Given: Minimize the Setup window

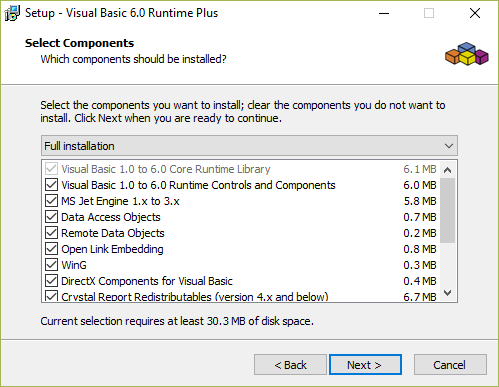Looking at the screenshot, I should pos(384,13).
